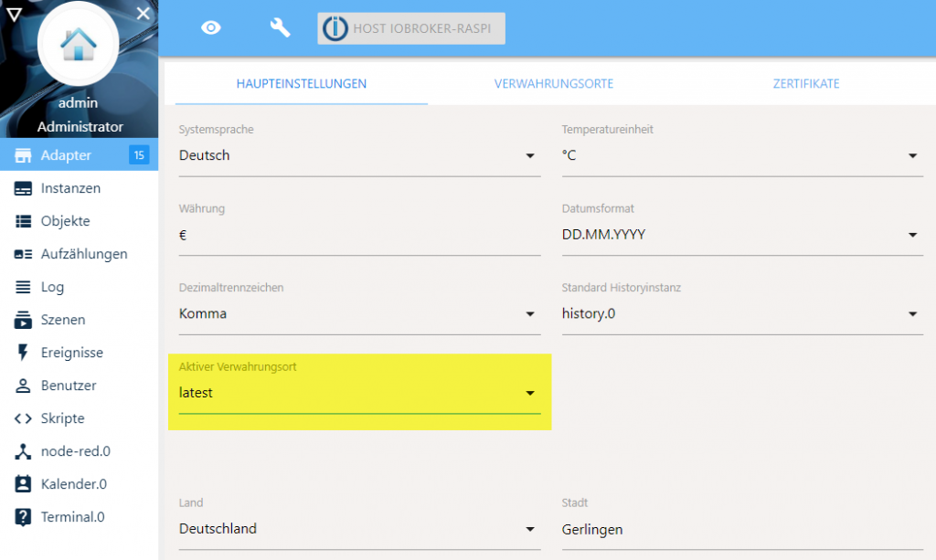Toggle the view eye icon in the toolbar

[x=211, y=27]
